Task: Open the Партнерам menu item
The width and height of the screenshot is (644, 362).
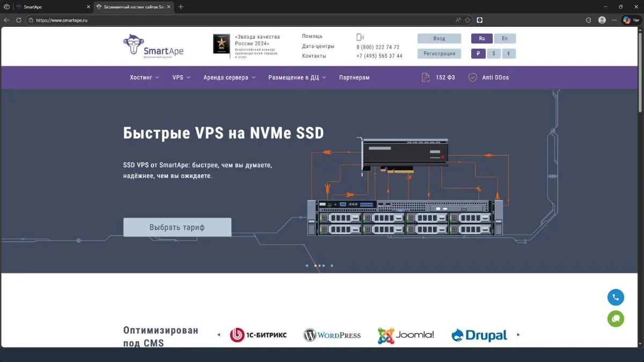Action: (x=354, y=77)
